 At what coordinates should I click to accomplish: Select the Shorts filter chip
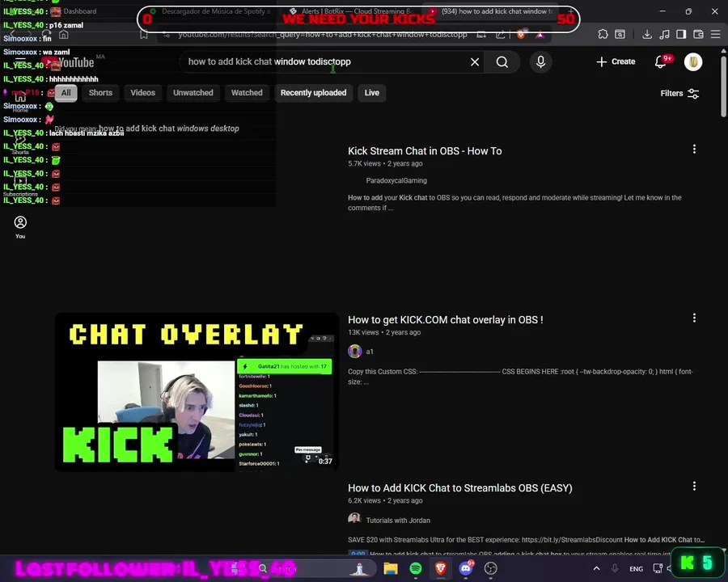click(x=101, y=93)
